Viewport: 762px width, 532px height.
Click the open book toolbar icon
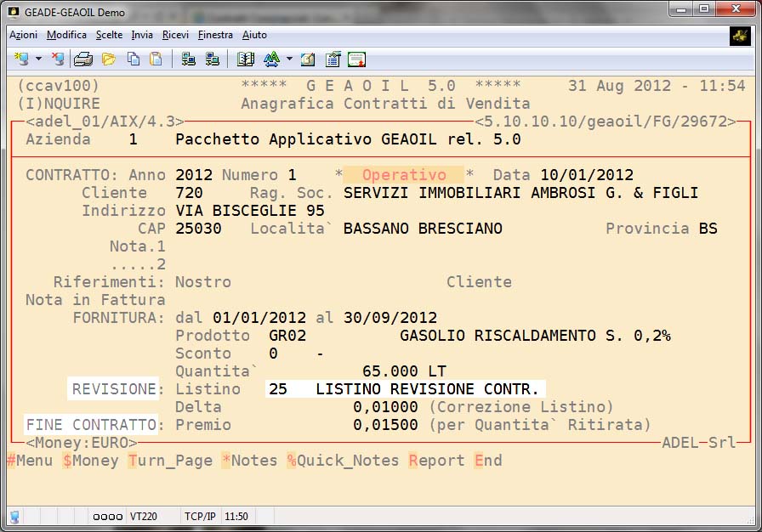coord(246,59)
